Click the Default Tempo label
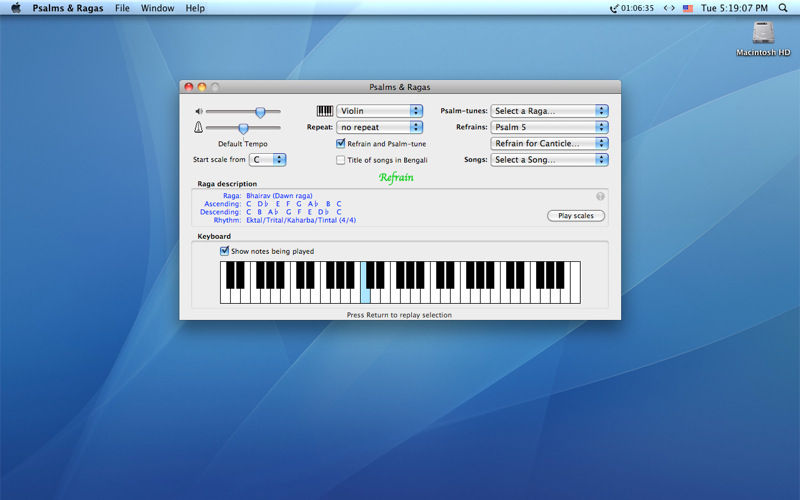This screenshot has height=500, width=800. coord(243,144)
